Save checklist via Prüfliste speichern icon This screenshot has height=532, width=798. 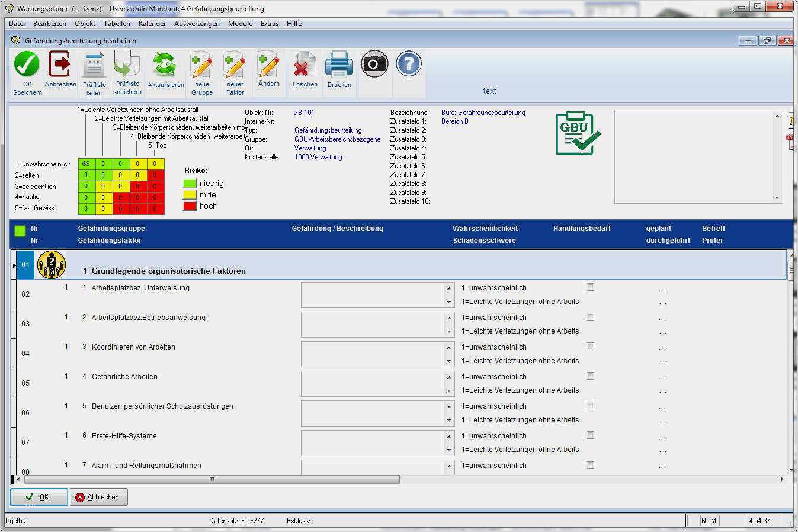tap(127, 65)
